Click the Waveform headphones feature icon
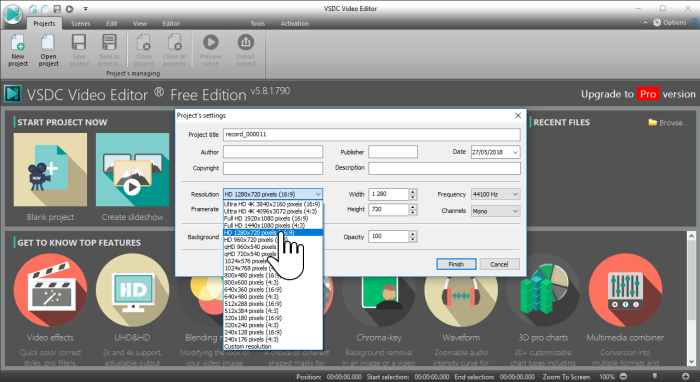 [461, 295]
